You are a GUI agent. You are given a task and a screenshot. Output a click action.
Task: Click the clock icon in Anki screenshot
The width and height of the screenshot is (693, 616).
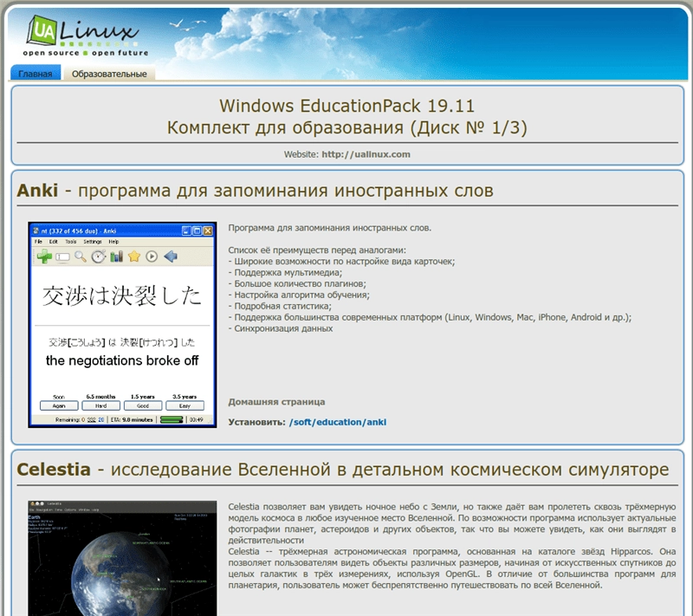tap(99, 256)
